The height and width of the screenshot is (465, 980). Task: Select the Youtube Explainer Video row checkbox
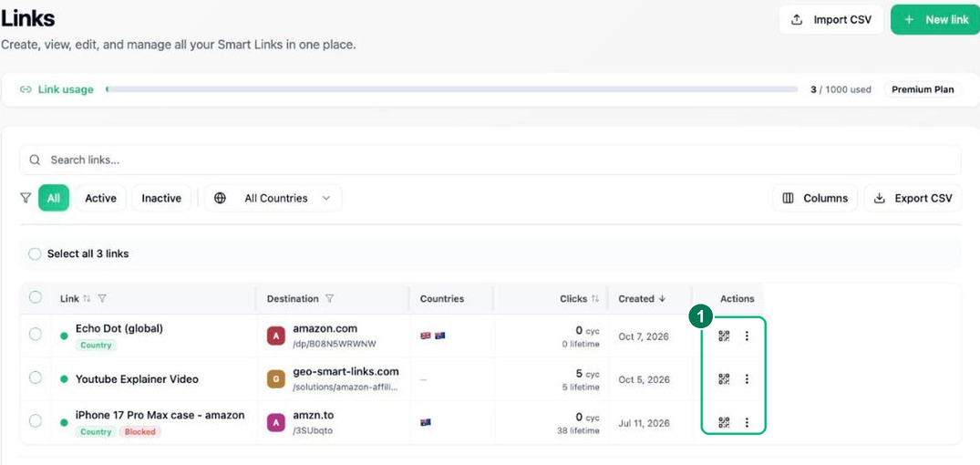pos(36,377)
